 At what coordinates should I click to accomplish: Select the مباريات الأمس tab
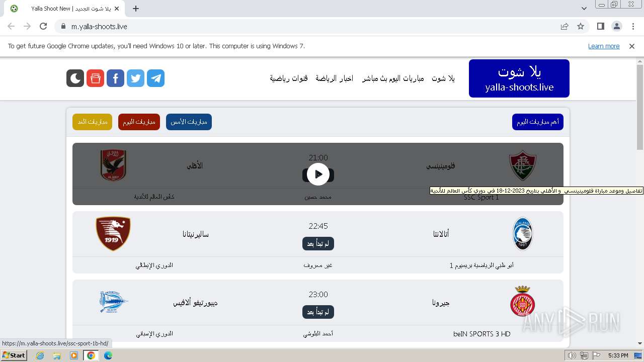click(189, 122)
